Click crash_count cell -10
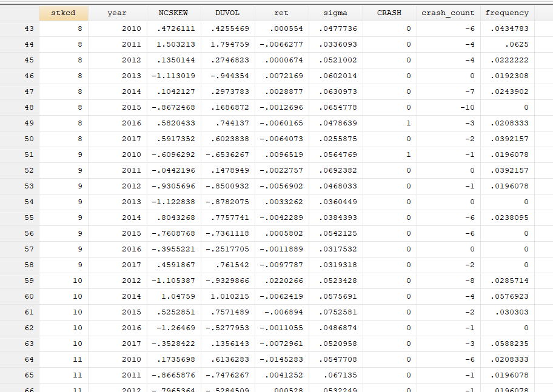This screenshot has width=553, height=392. click(x=448, y=107)
